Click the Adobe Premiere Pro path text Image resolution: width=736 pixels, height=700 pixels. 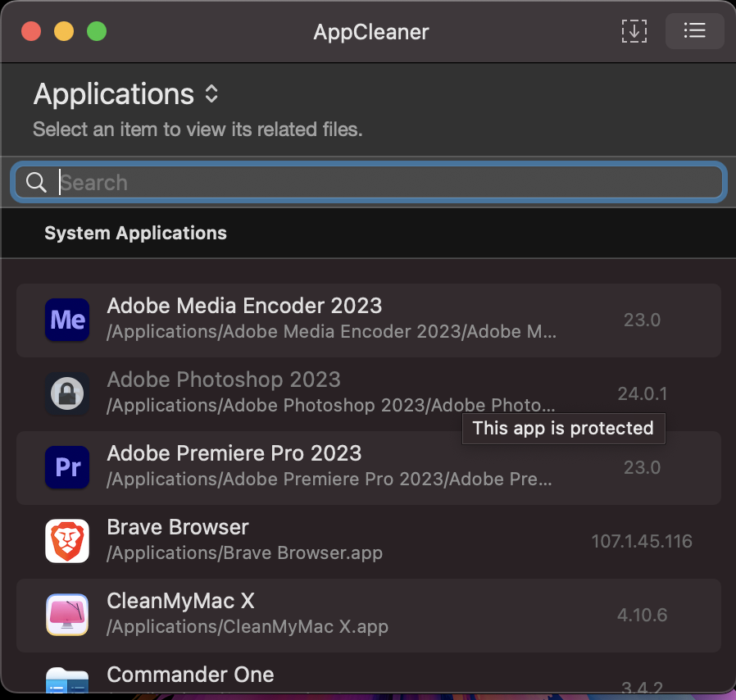pyautogui.click(x=329, y=480)
